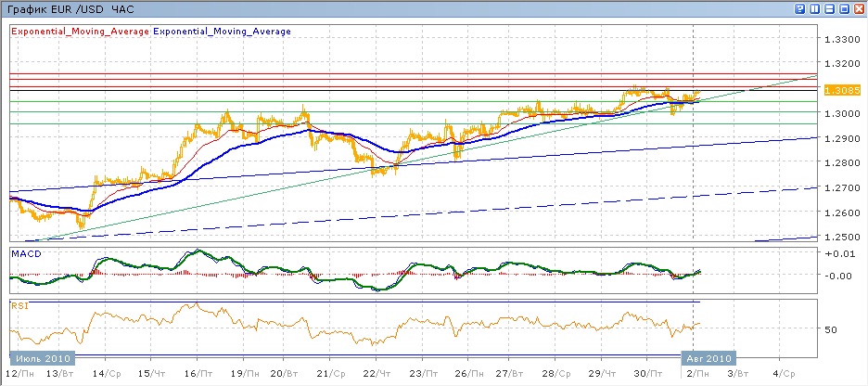Click the RSI indicator panel label
The height and width of the screenshot is (386, 868).
pyautogui.click(x=19, y=304)
